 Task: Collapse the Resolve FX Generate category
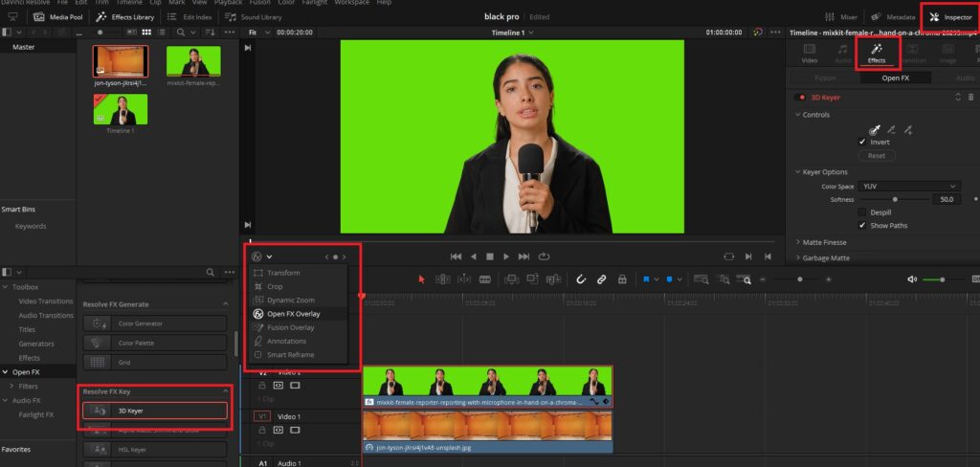coord(226,303)
